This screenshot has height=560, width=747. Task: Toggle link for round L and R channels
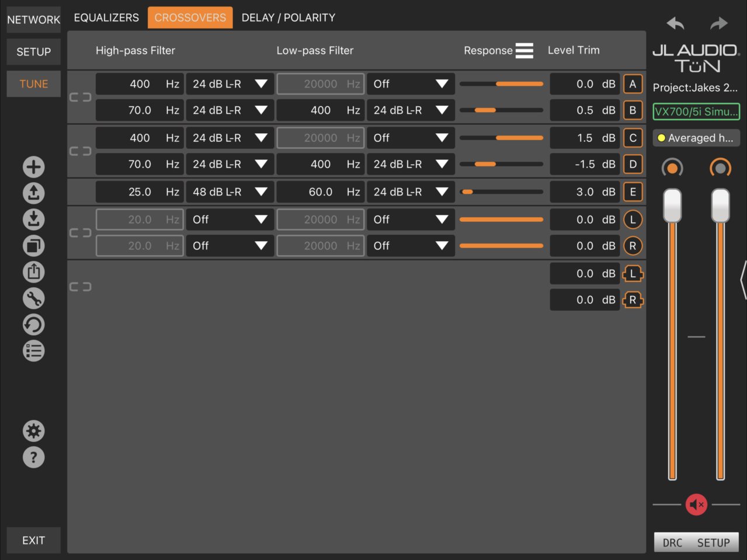[x=80, y=233]
